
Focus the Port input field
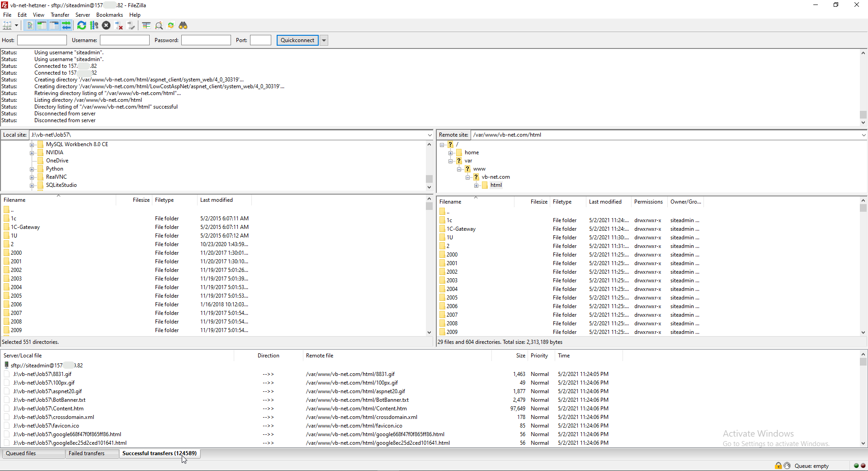point(260,40)
